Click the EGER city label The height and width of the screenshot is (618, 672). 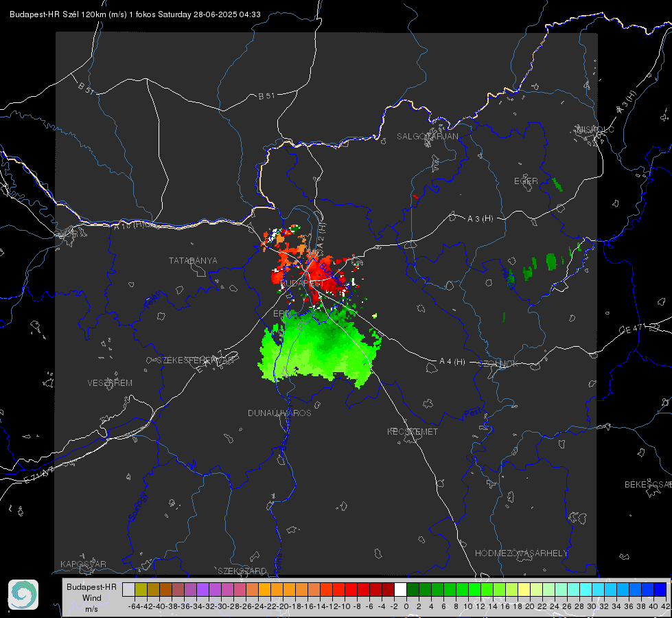526,181
